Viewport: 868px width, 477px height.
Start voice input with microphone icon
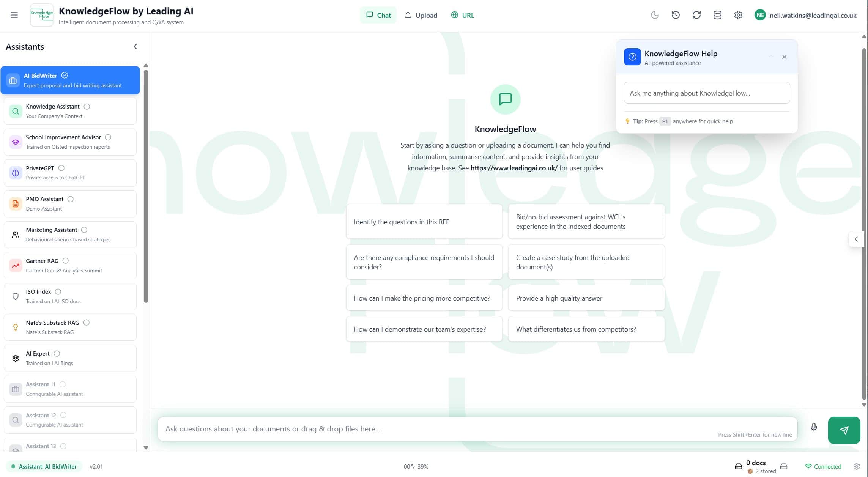point(814,427)
